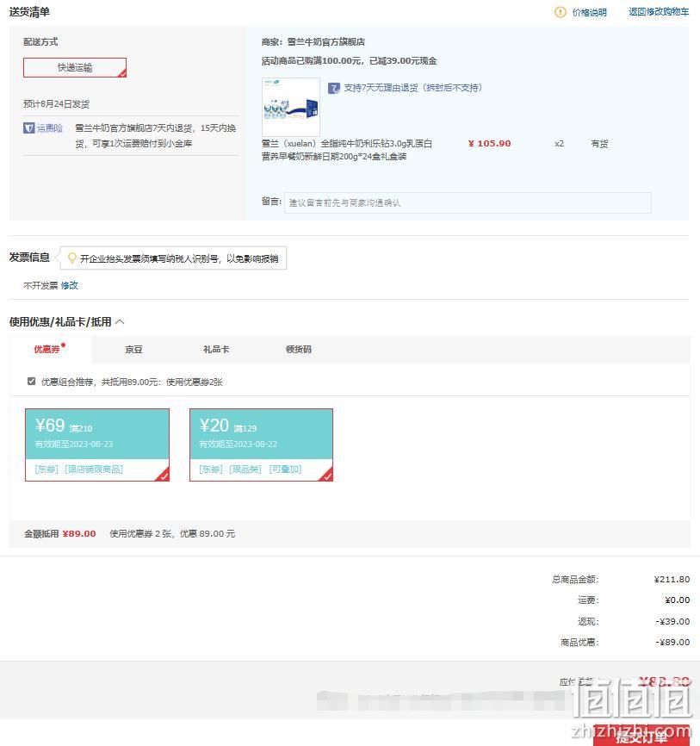Image resolution: width=700 pixels, height=746 pixels.
Task: Switch to the 礼品卡 tab
Action: (216, 350)
